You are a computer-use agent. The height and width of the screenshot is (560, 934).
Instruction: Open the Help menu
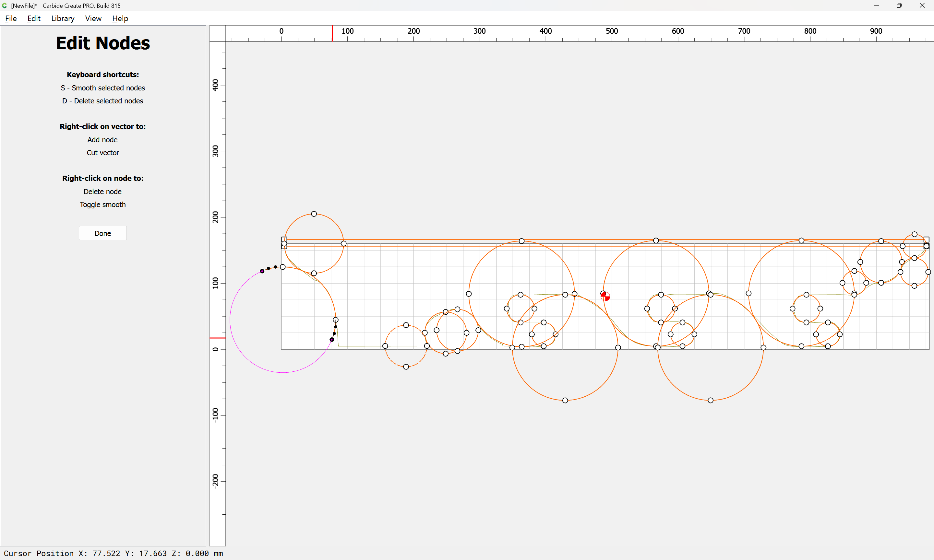(120, 18)
